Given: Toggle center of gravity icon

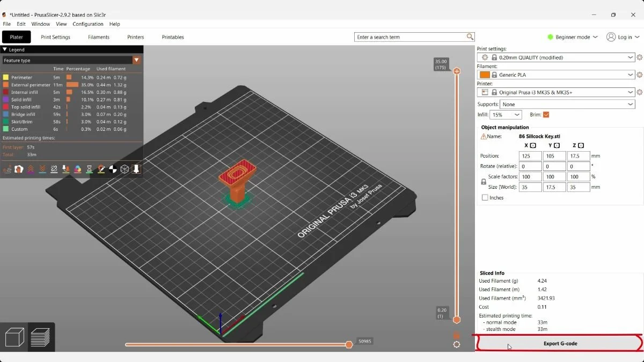Looking at the screenshot, I should pyautogui.click(x=113, y=169).
